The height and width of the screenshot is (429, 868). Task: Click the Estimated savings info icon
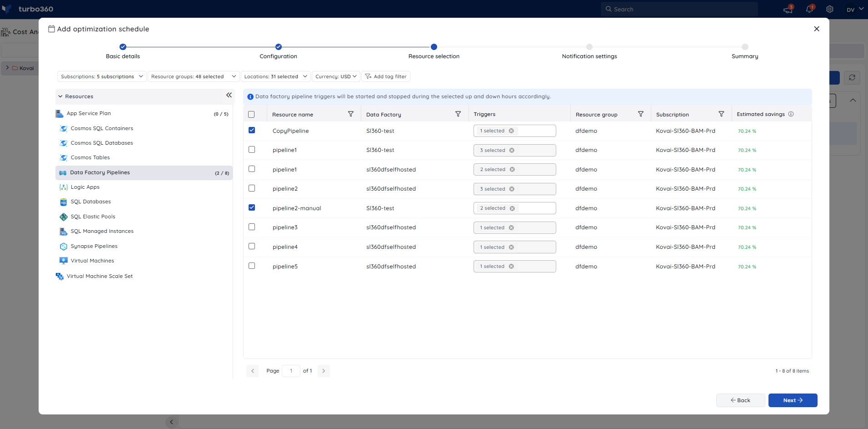tap(791, 114)
